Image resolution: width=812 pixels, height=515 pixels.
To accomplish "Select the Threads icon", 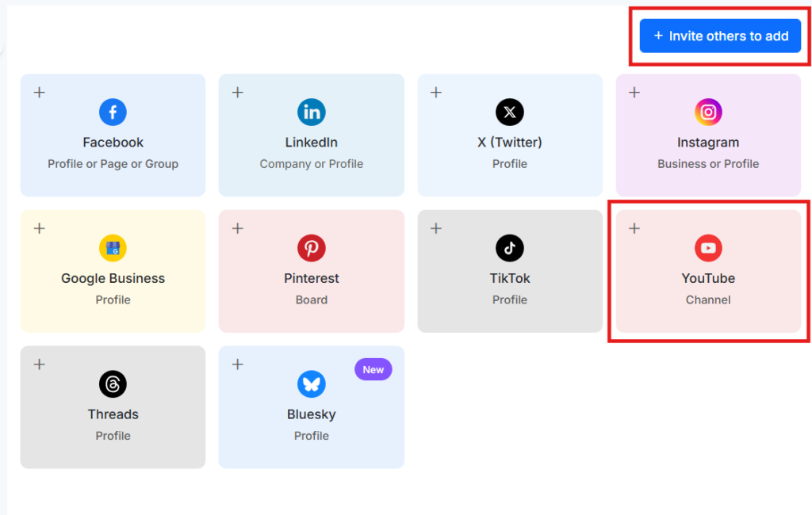I will (x=113, y=384).
